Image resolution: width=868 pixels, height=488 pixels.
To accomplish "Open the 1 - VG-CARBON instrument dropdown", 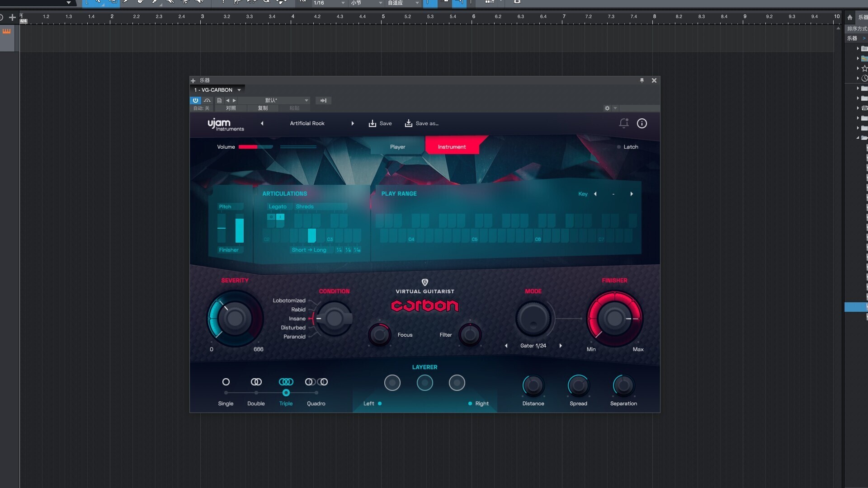I will [x=217, y=90].
